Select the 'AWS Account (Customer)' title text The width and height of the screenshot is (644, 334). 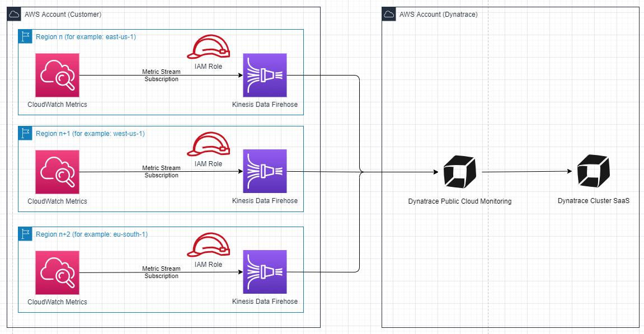[63, 15]
